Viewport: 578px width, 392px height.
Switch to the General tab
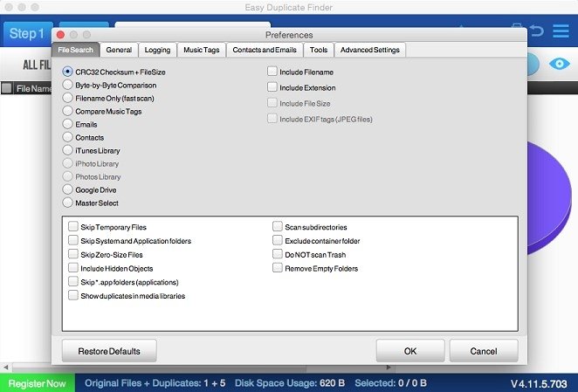pyautogui.click(x=119, y=50)
